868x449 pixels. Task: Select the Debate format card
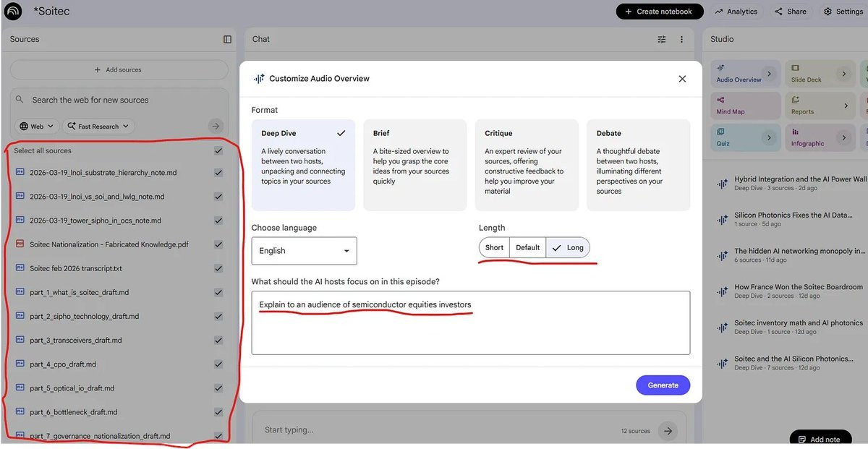638,165
